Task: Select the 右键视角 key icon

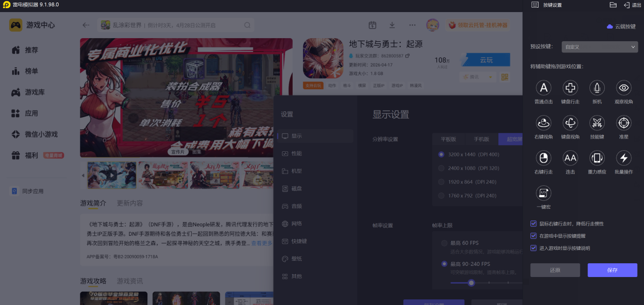Action: point(544,123)
